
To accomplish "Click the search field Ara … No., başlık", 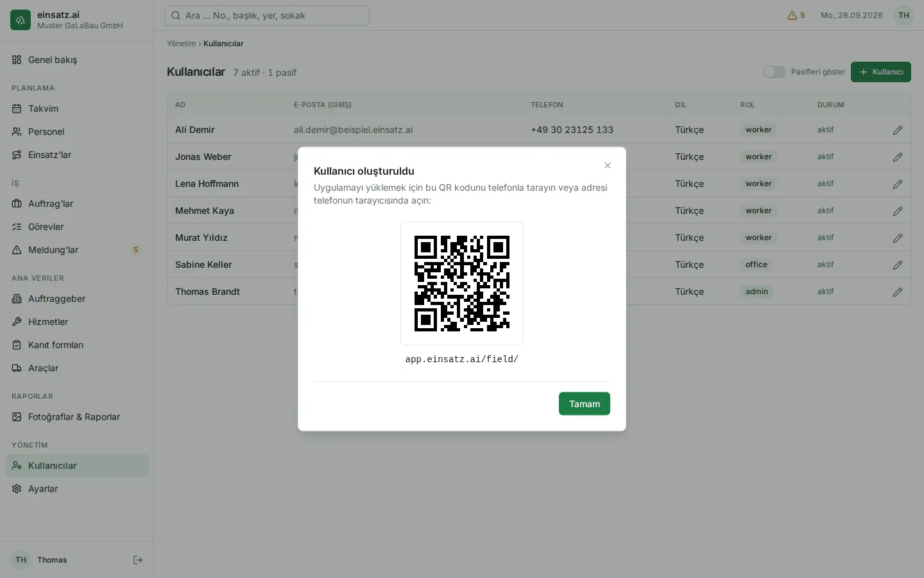I will tap(267, 15).
